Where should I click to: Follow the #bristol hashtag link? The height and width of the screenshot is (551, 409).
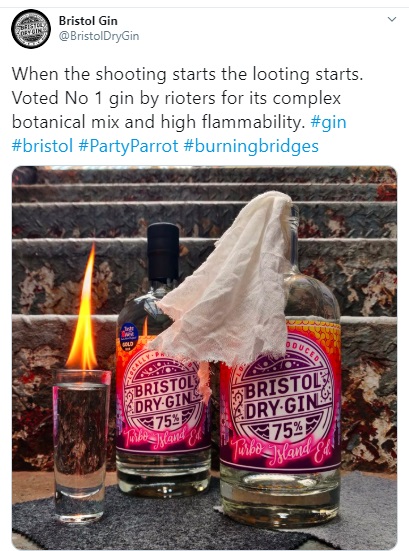pos(42,146)
